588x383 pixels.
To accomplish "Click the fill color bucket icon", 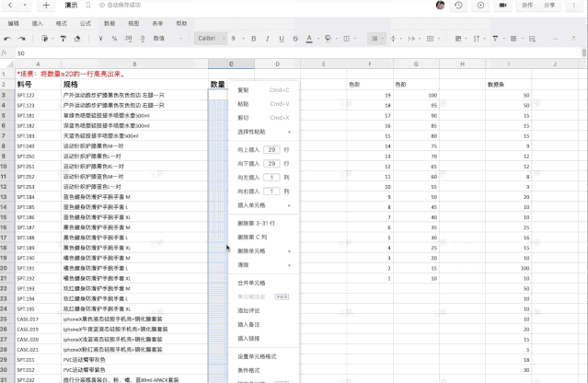I will [x=328, y=39].
